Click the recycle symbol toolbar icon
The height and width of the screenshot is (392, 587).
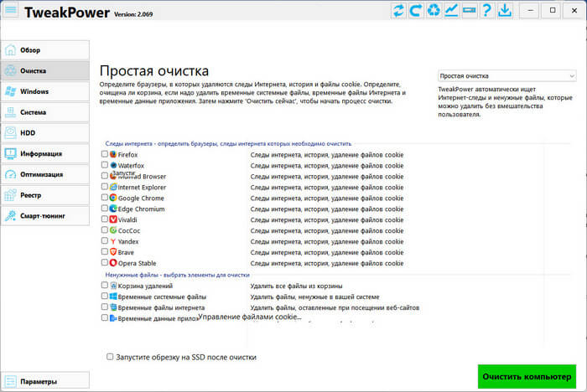pyautogui.click(x=434, y=11)
